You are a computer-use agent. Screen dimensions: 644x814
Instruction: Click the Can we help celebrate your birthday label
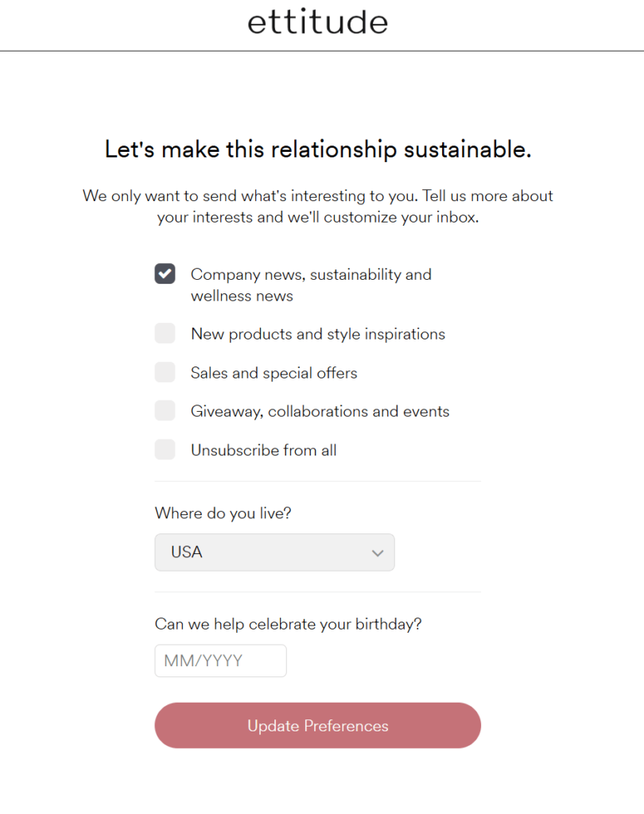288,624
